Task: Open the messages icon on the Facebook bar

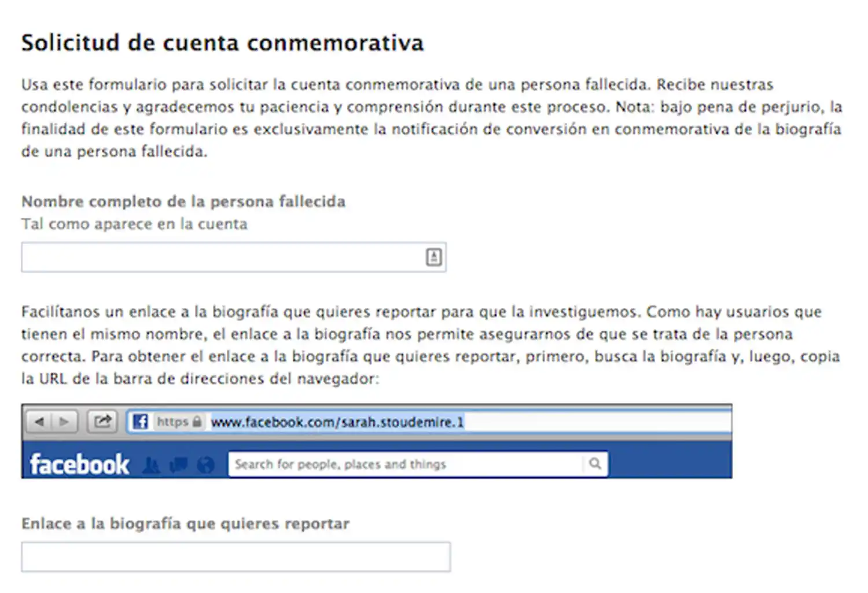Action: pyautogui.click(x=179, y=464)
